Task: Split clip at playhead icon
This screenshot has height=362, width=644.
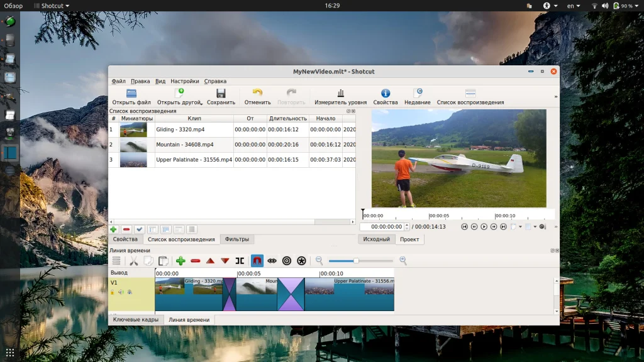Action: [240, 261]
